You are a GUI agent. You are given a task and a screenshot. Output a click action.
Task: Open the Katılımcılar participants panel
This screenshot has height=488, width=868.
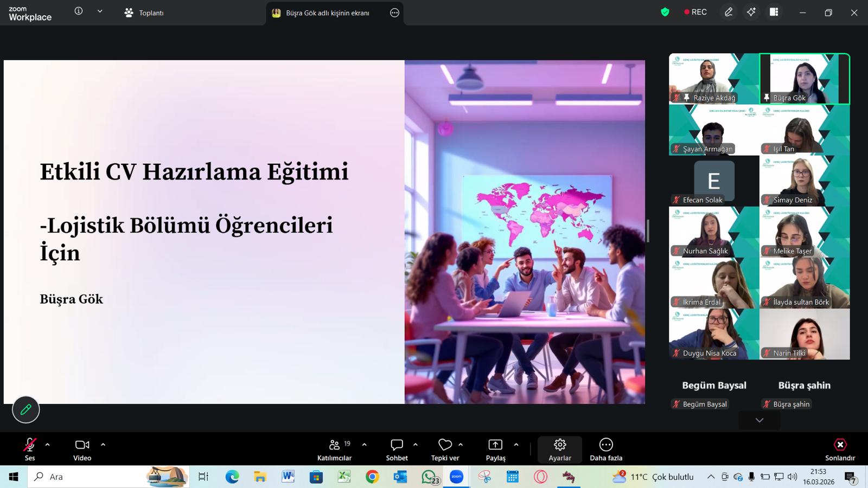(334, 450)
